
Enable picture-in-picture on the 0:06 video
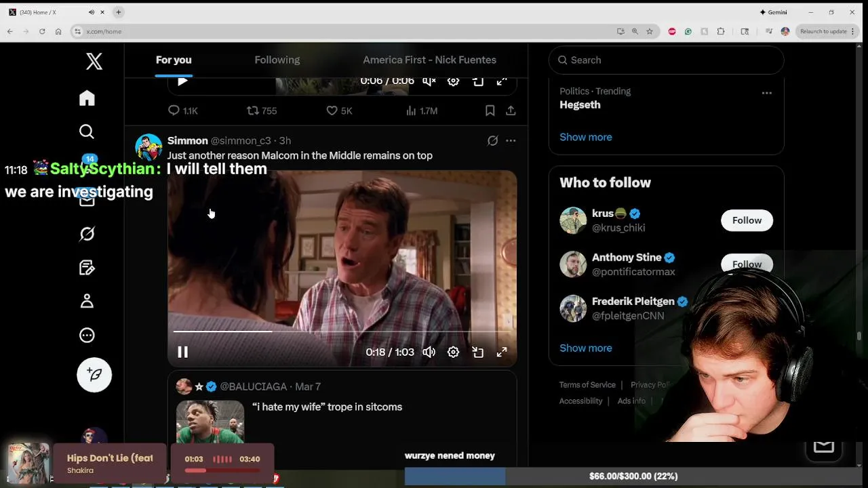478,81
